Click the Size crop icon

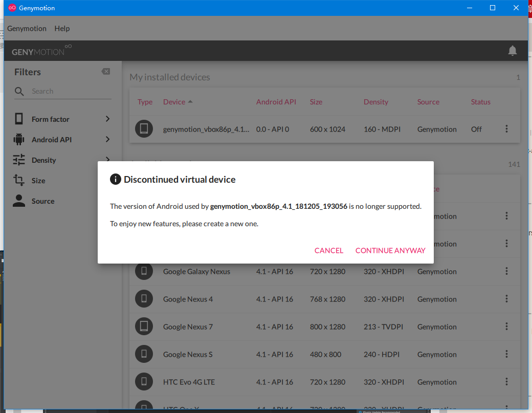(x=18, y=180)
